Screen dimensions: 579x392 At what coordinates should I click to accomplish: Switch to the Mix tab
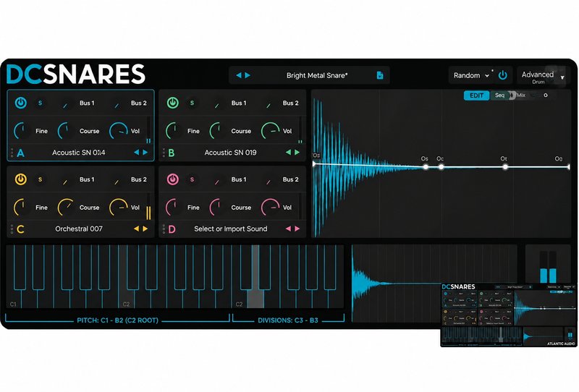[520, 95]
